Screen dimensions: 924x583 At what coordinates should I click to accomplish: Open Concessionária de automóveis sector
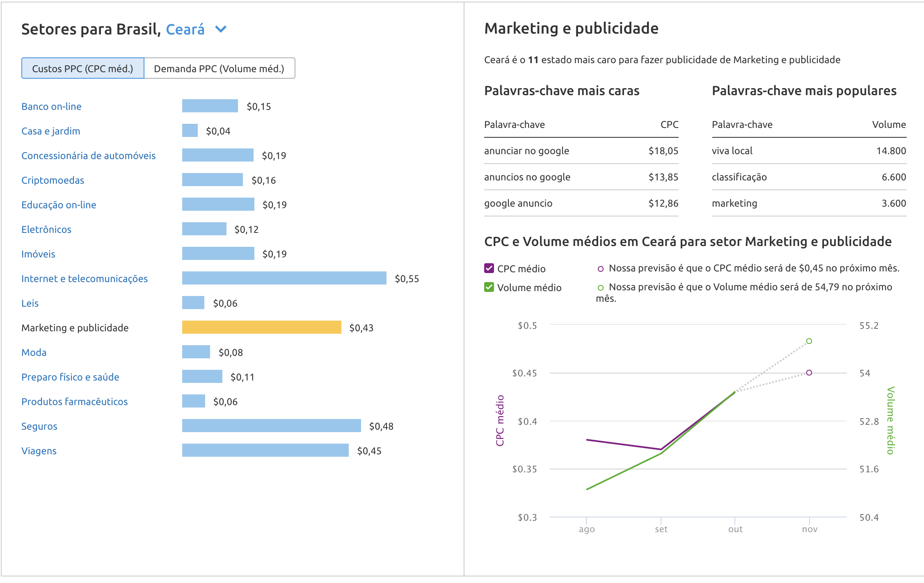(89, 156)
